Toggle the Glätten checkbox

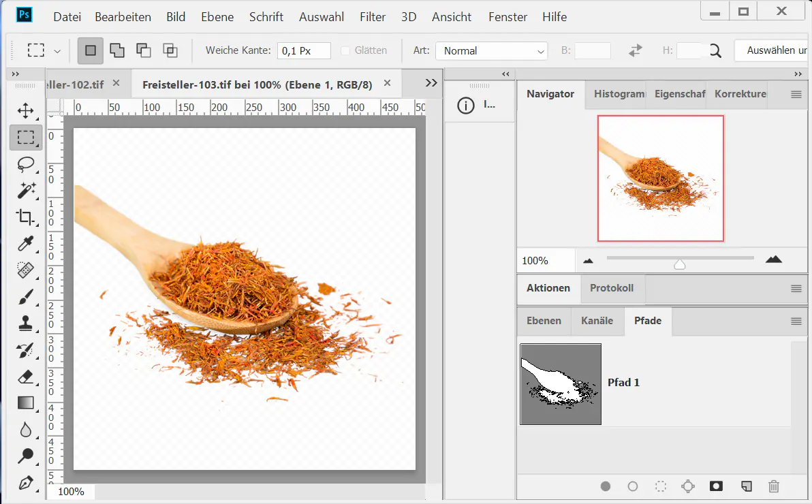[x=345, y=50]
